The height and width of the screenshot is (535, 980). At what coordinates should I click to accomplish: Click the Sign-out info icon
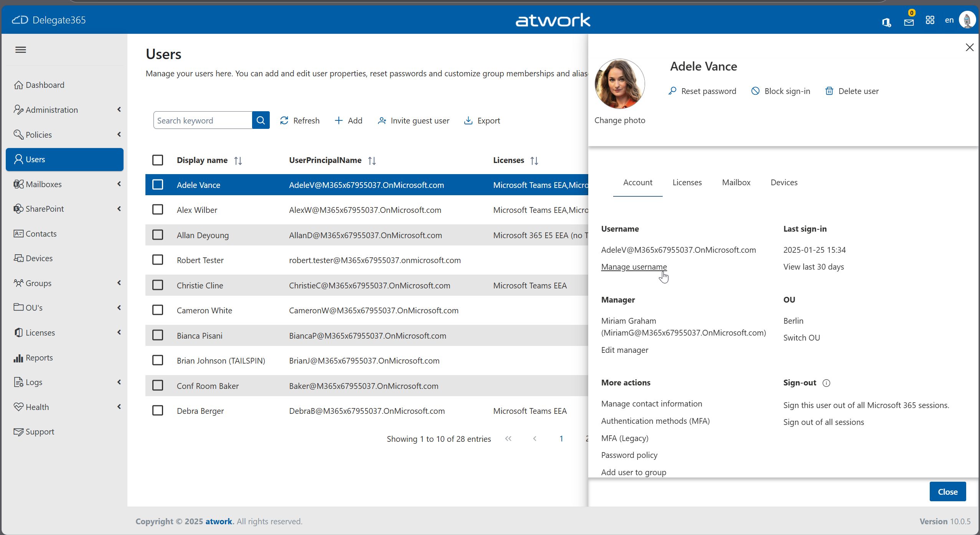coord(827,383)
